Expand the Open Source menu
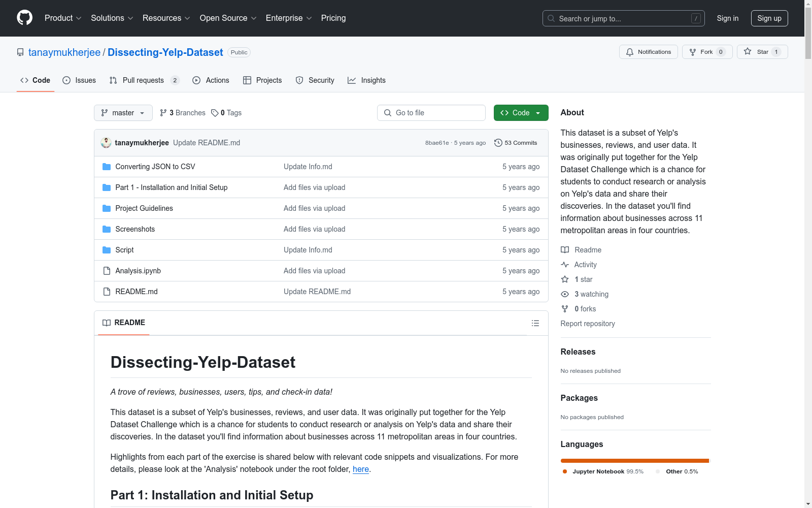The height and width of the screenshot is (508, 812). coord(228,18)
